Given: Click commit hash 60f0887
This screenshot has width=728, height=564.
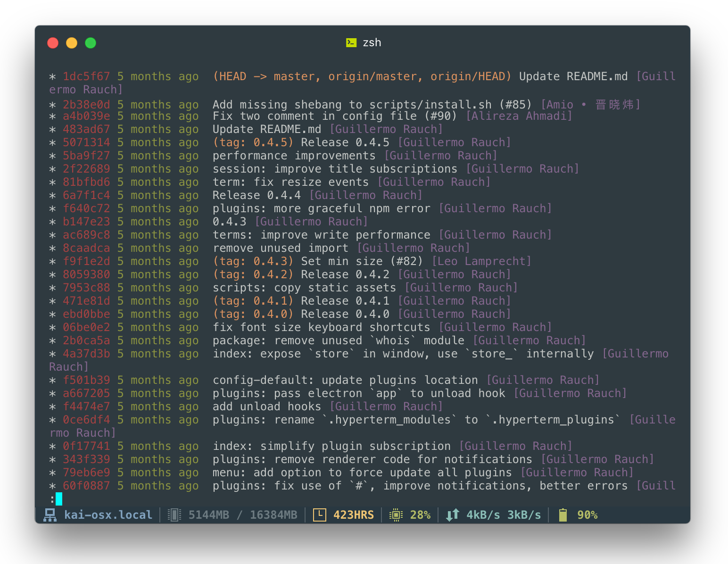Looking at the screenshot, I should (86, 486).
